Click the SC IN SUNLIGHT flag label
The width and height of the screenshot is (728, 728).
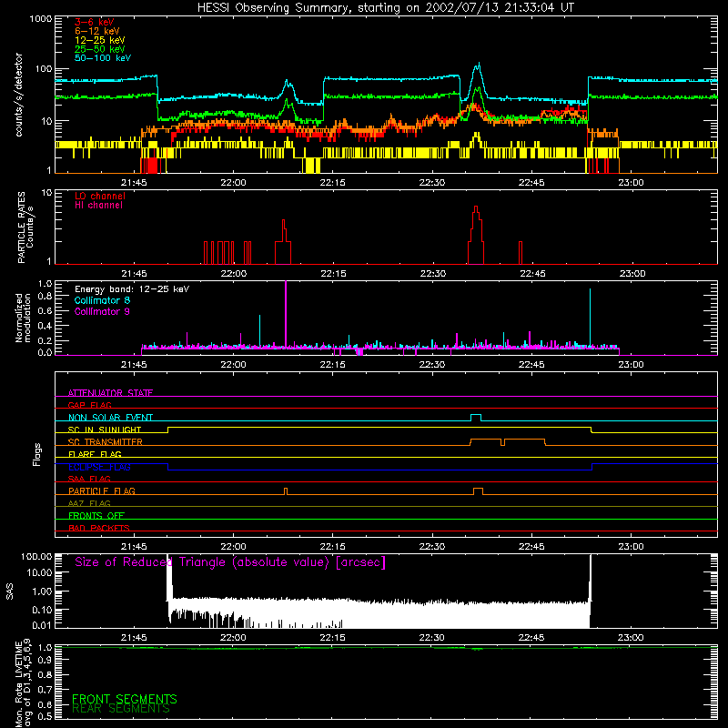pos(105,430)
